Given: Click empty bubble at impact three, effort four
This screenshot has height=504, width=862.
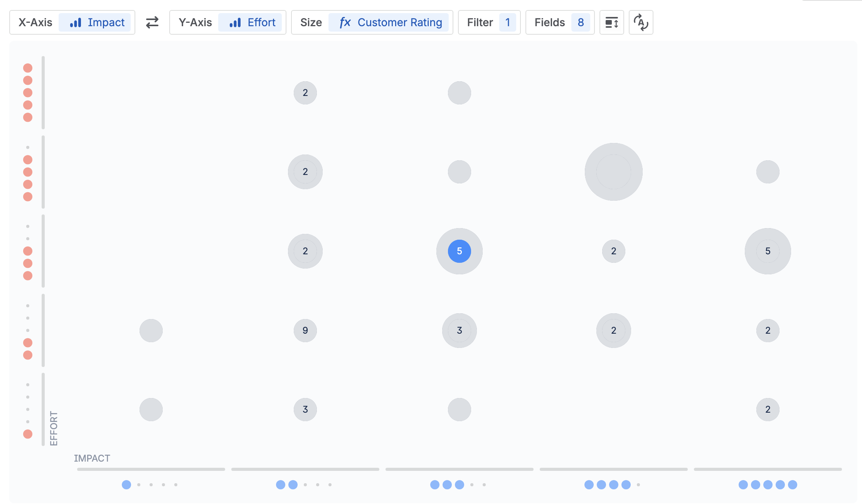Looking at the screenshot, I should [460, 172].
